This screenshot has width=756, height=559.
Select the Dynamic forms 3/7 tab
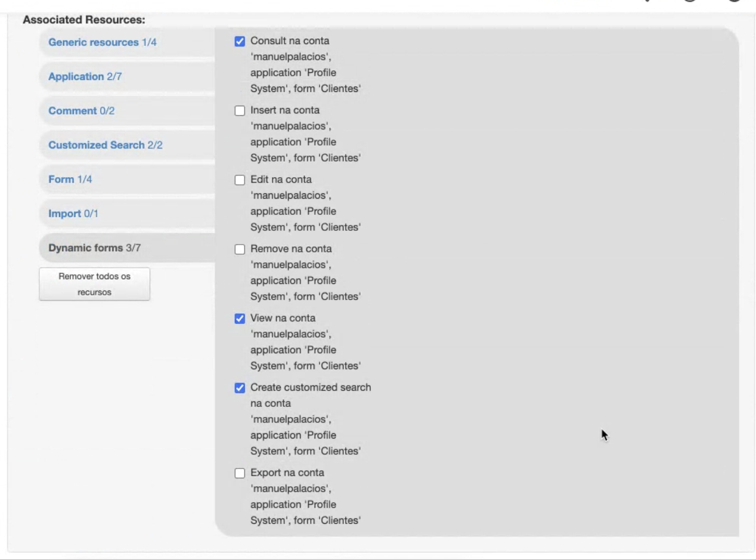click(x=127, y=248)
